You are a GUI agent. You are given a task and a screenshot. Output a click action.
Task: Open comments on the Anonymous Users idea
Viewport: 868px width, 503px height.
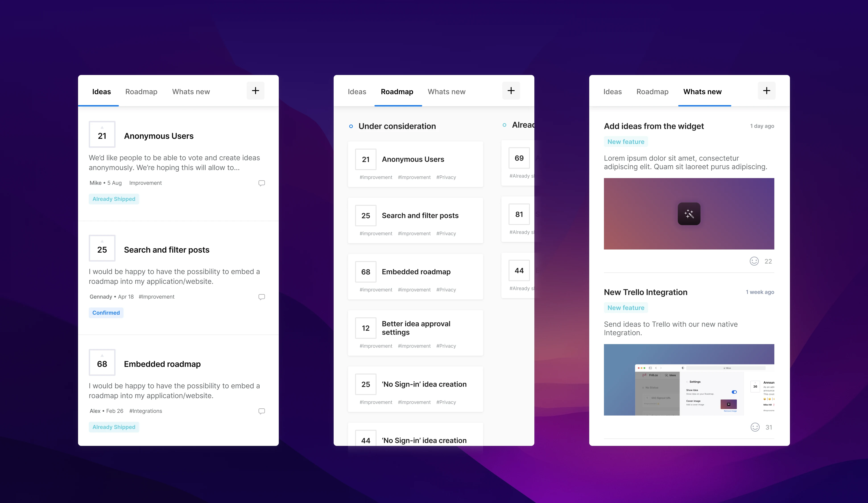click(x=261, y=183)
